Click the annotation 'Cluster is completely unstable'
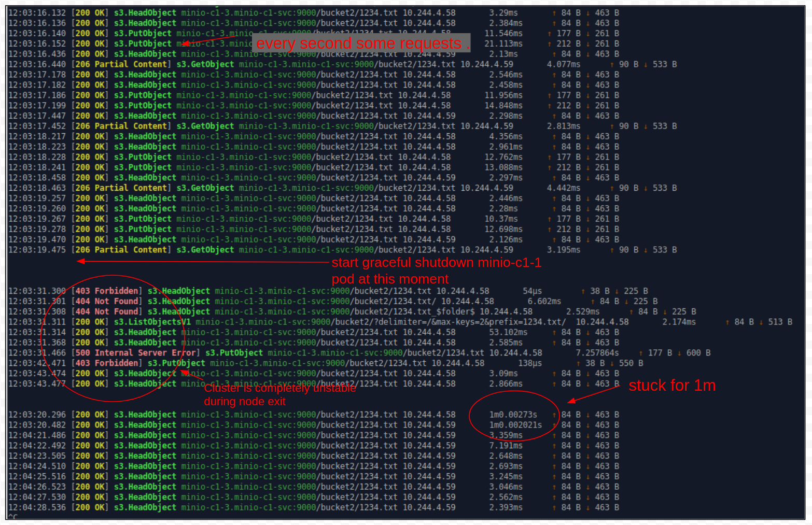Viewport: 812px width, 525px height. point(280,388)
